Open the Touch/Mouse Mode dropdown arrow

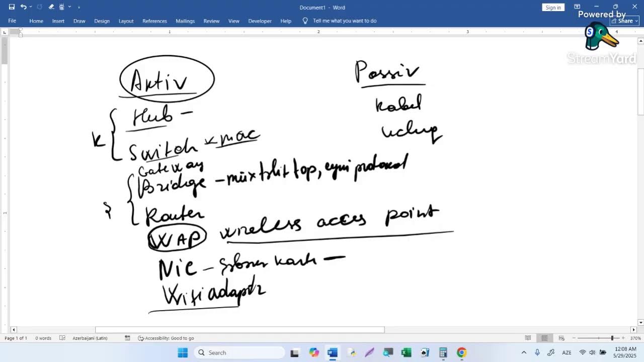pyautogui.click(x=69, y=7)
